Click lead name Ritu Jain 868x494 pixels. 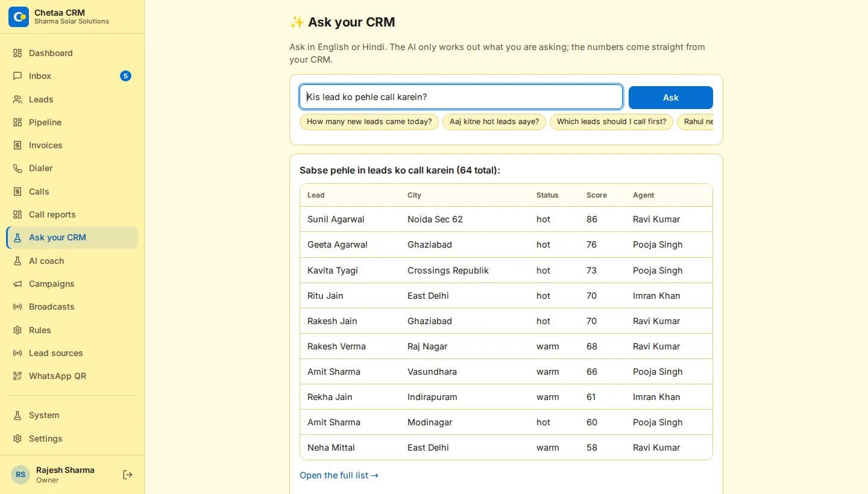(x=325, y=296)
